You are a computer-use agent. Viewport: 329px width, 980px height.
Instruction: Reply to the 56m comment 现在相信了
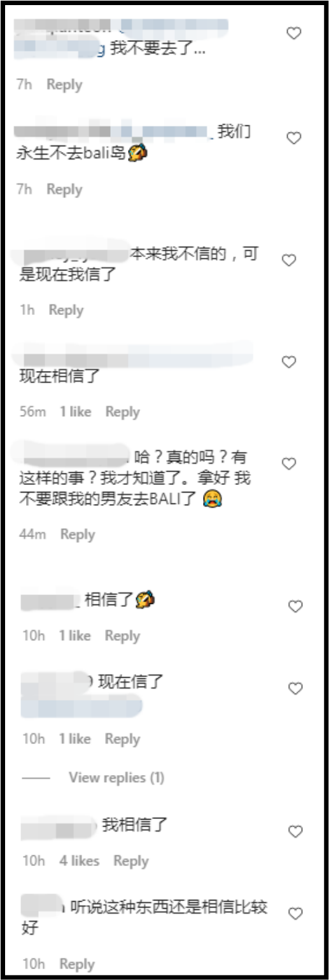pyautogui.click(x=122, y=412)
